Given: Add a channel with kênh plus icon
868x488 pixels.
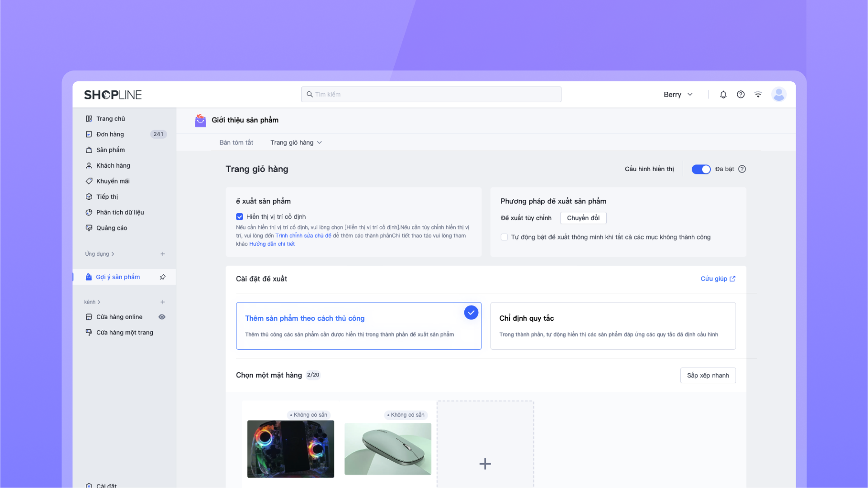Looking at the screenshot, I should point(163,302).
